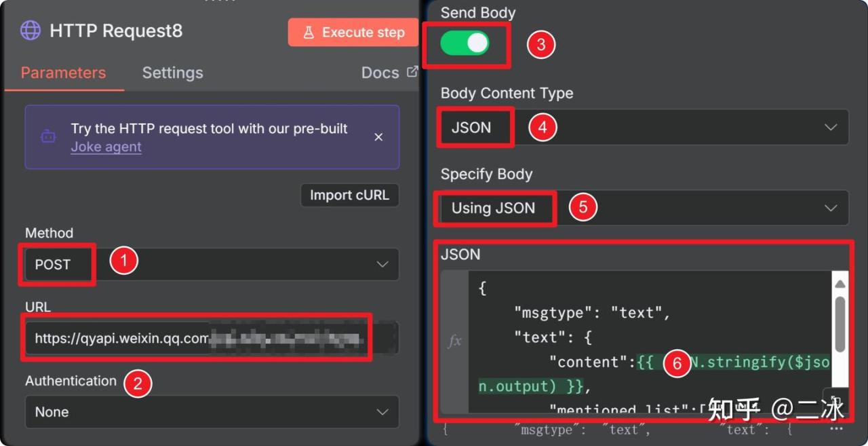Click the flask icon in Execute step
Screen dimensions: 868x446
309,33
